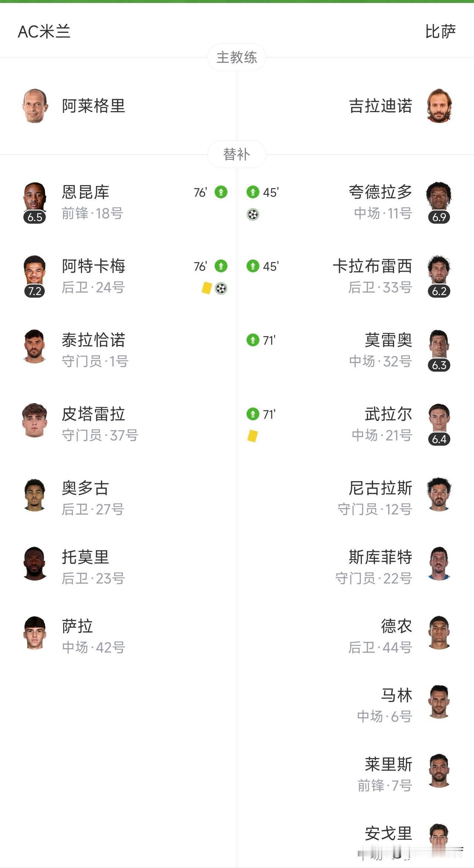Click Vural's yellow card icon
The image size is (474, 868).
point(253,436)
